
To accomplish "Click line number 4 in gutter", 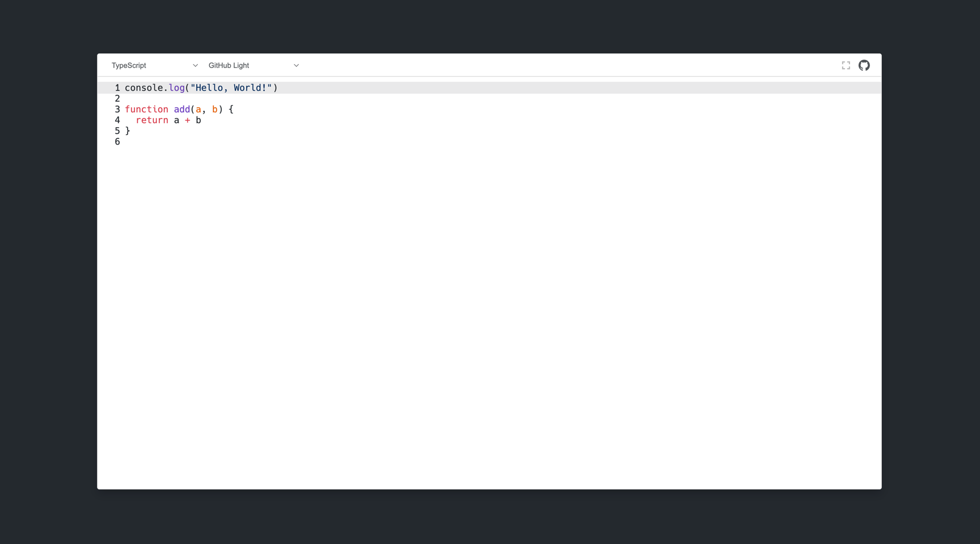I will click(117, 120).
